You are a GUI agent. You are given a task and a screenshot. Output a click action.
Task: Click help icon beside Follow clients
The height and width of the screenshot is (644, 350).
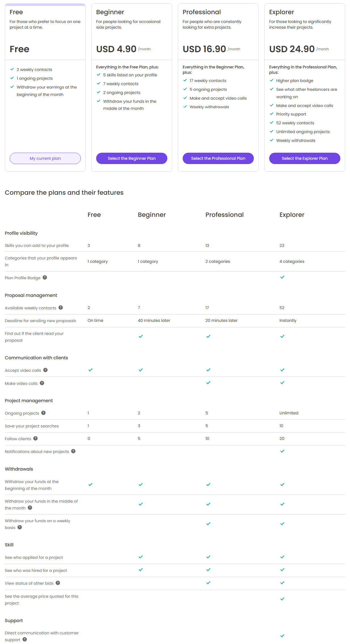pyautogui.click(x=35, y=439)
